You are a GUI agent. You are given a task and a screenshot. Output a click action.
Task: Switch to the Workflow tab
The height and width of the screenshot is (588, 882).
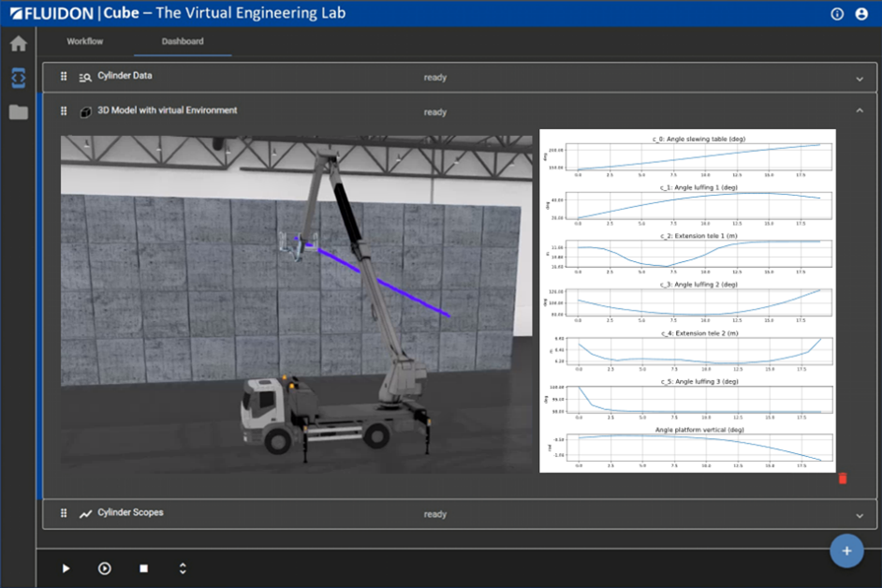tap(85, 42)
